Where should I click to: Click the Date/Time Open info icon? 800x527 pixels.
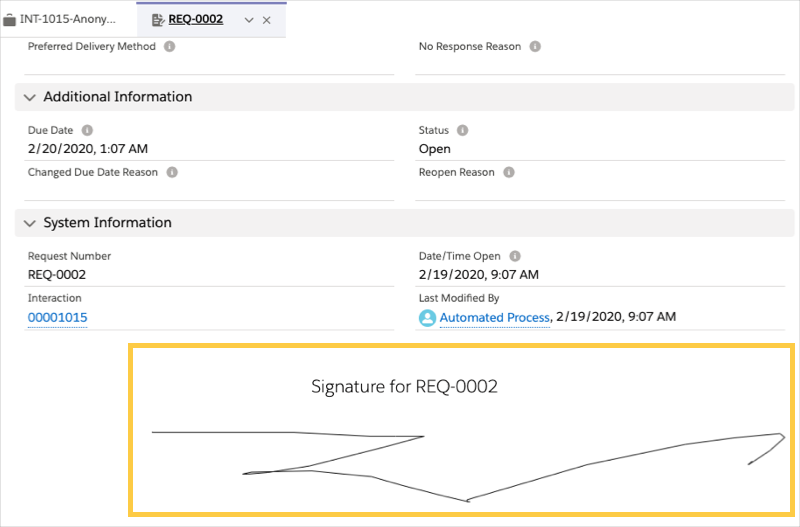(x=514, y=257)
